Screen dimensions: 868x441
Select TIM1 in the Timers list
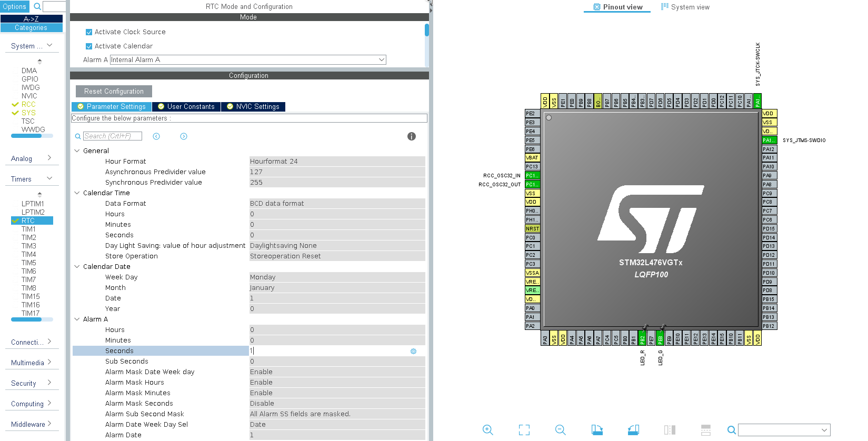point(28,229)
